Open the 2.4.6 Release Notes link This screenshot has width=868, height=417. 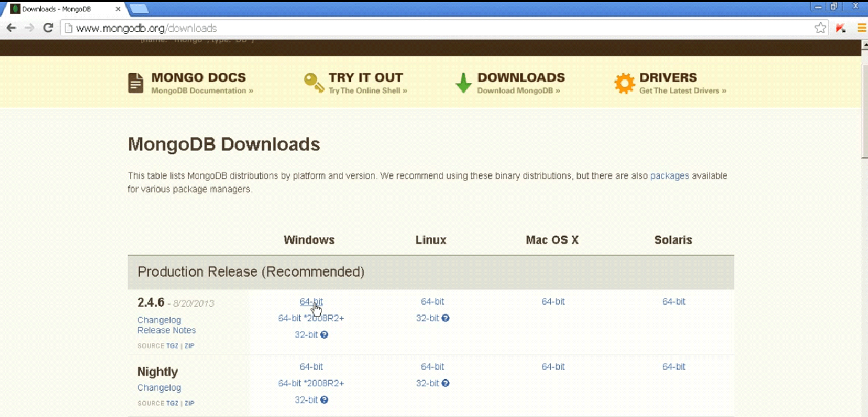[166, 330]
